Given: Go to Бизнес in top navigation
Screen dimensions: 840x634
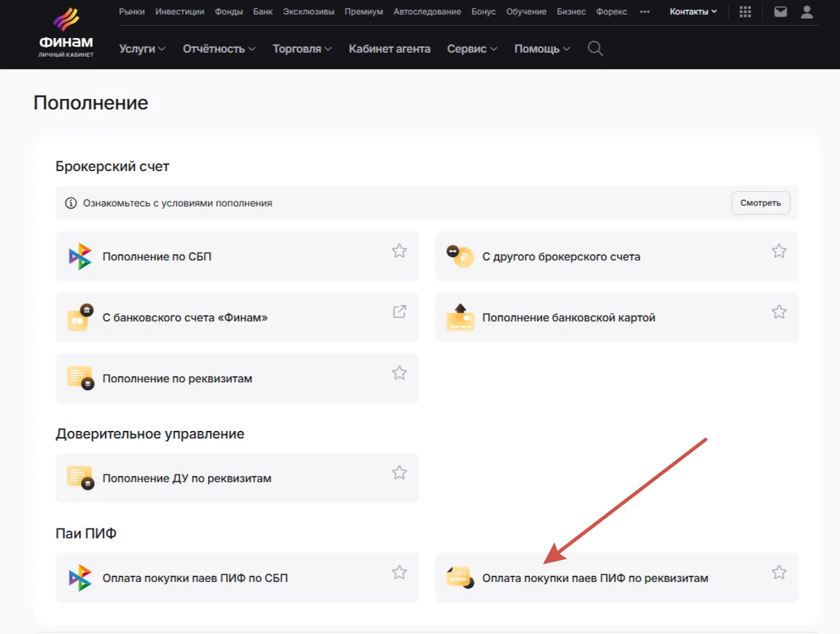Looking at the screenshot, I should [x=571, y=12].
